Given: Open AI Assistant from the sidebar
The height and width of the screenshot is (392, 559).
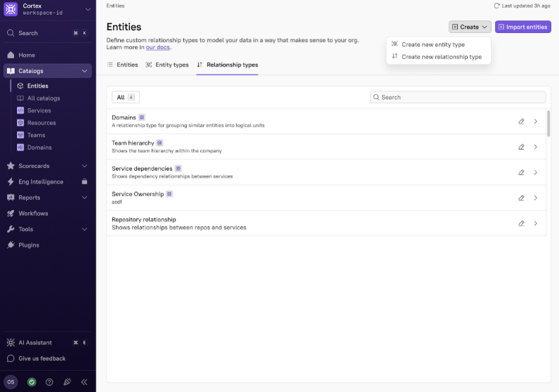Looking at the screenshot, I should (x=35, y=343).
